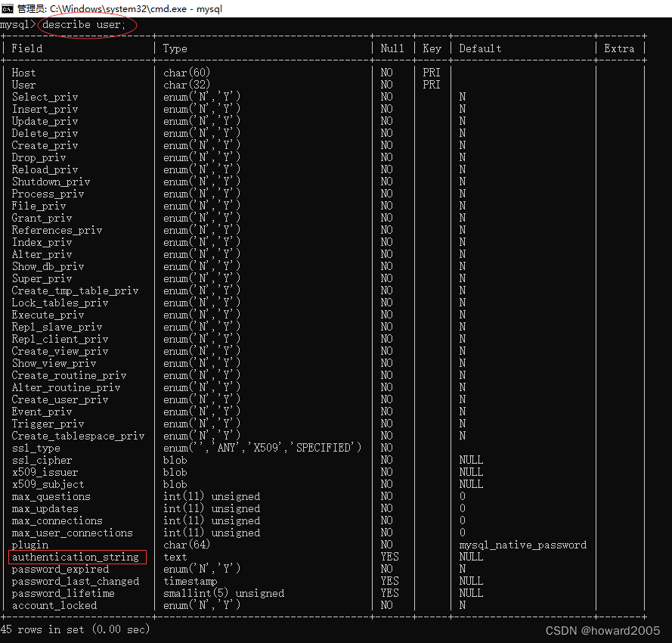Select the 'Shutdown_priv' field
The height and width of the screenshot is (643, 672).
tap(51, 182)
